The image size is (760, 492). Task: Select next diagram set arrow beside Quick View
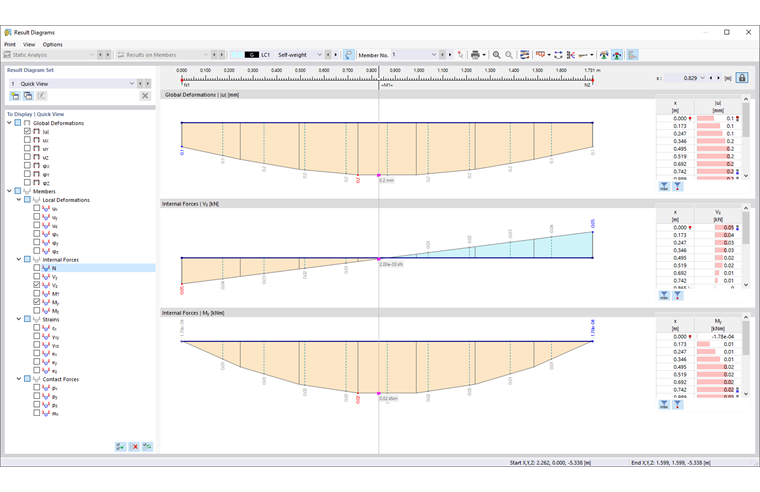pos(147,83)
